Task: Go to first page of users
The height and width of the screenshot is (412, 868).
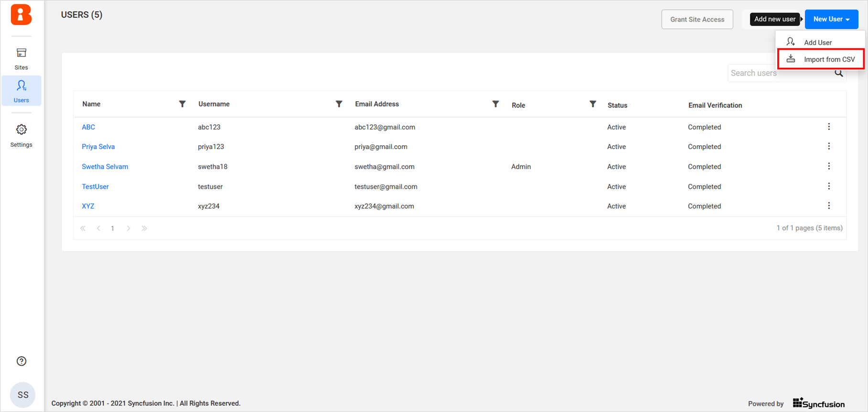Action: [83, 228]
